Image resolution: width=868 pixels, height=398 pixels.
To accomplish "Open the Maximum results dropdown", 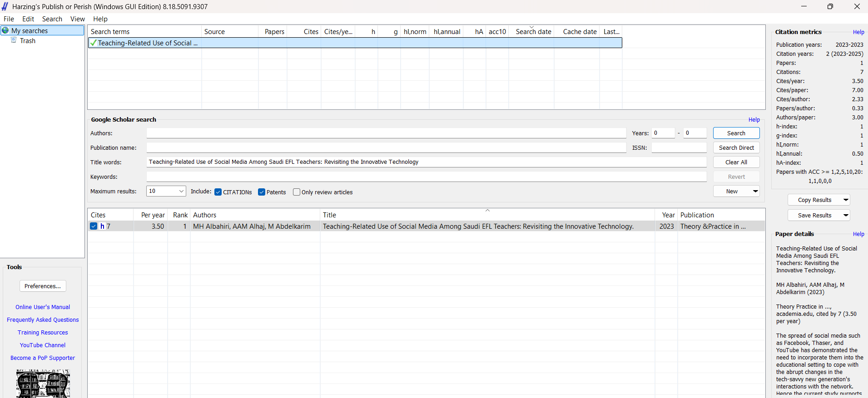I will pyautogui.click(x=181, y=191).
